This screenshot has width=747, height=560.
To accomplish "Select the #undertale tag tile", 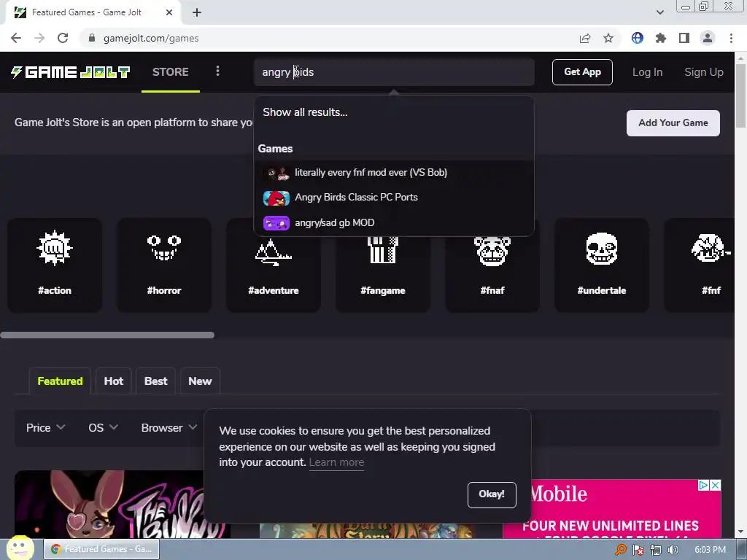I will click(602, 265).
